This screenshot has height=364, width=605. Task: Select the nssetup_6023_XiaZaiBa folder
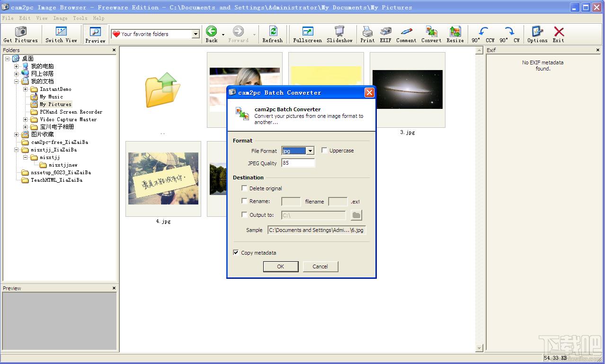pos(61,172)
